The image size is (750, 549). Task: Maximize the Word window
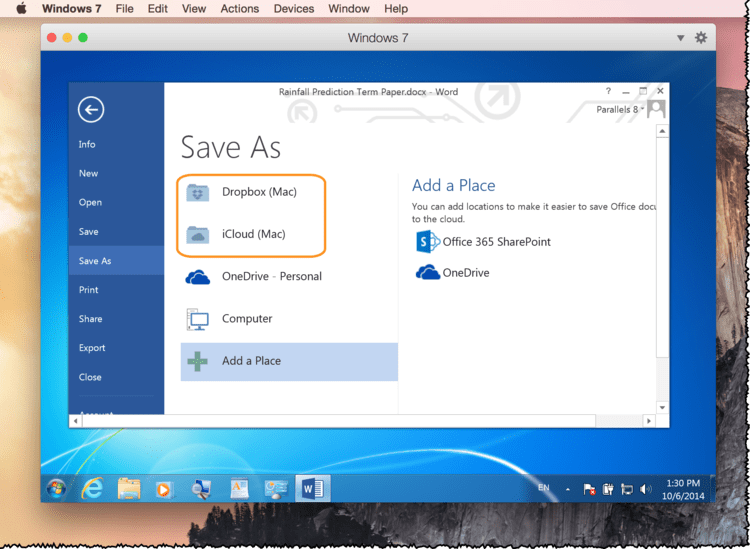point(643,91)
